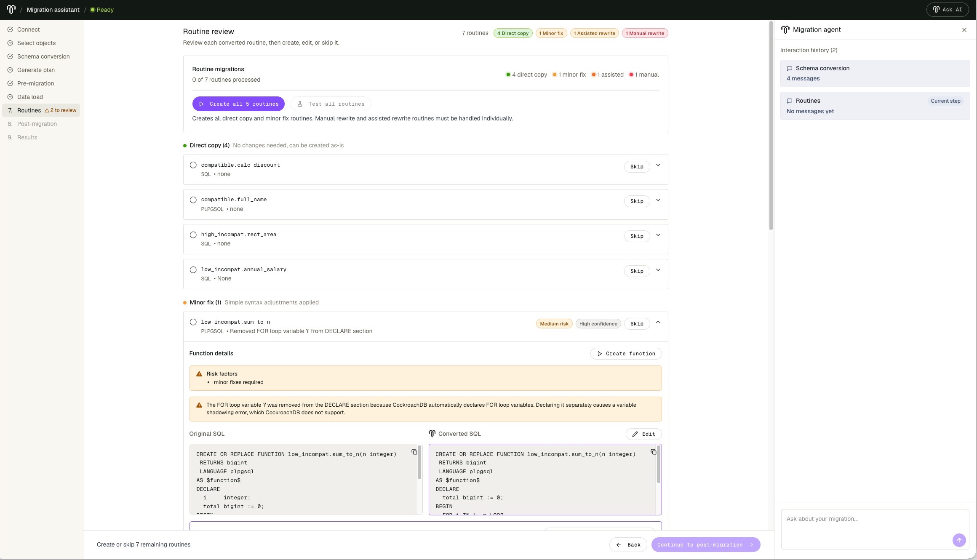Click Schema conversion step checkmark icon

10,56
